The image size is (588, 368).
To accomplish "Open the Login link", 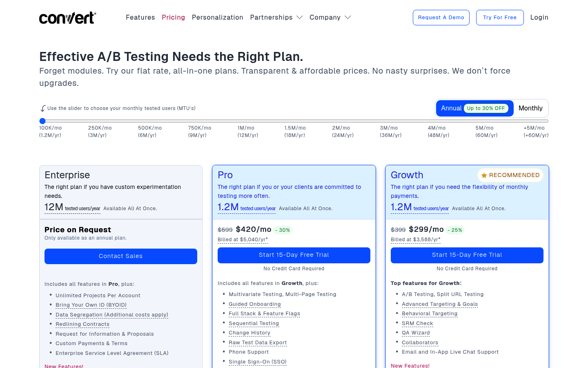I will tap(539, 18).
